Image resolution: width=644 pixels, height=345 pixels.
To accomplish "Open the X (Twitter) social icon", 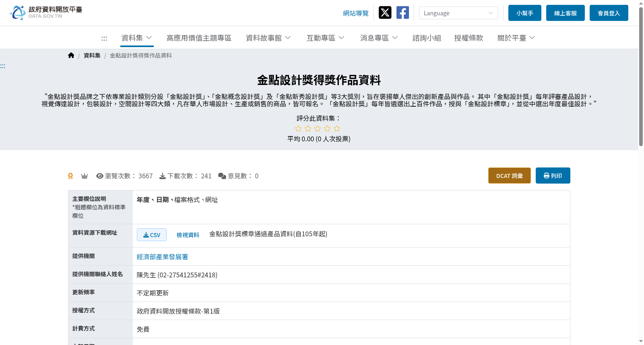I will (x=385, y=12).
